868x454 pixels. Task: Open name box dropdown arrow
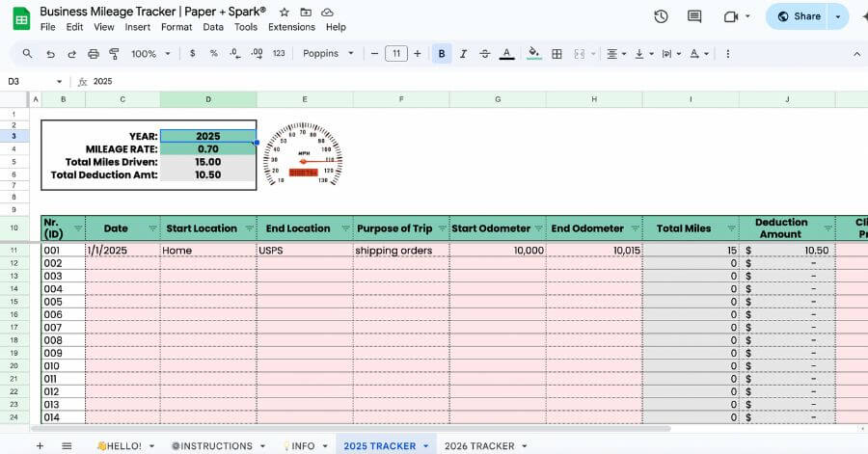59,81
